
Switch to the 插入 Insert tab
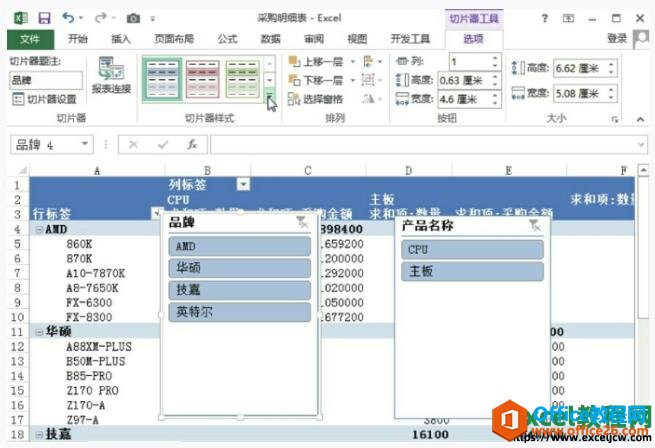pyautogui.click(x=121, y=39)
